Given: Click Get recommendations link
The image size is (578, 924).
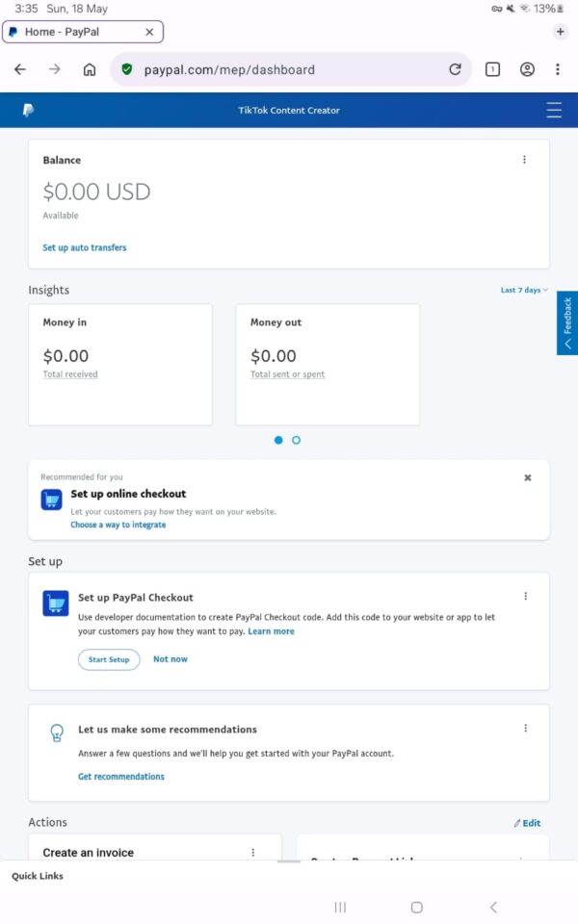Looking at the screenshot, I should [121, 777].
